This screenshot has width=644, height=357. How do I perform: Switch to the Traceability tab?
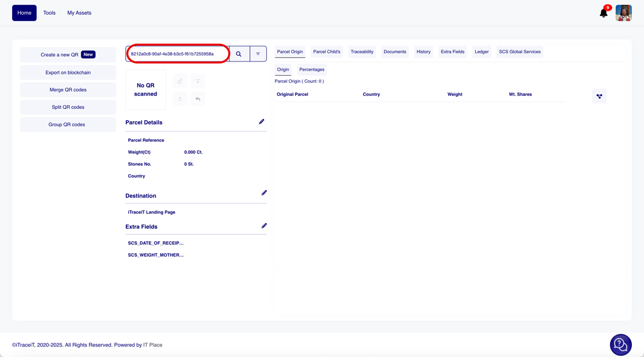point(362,52)
